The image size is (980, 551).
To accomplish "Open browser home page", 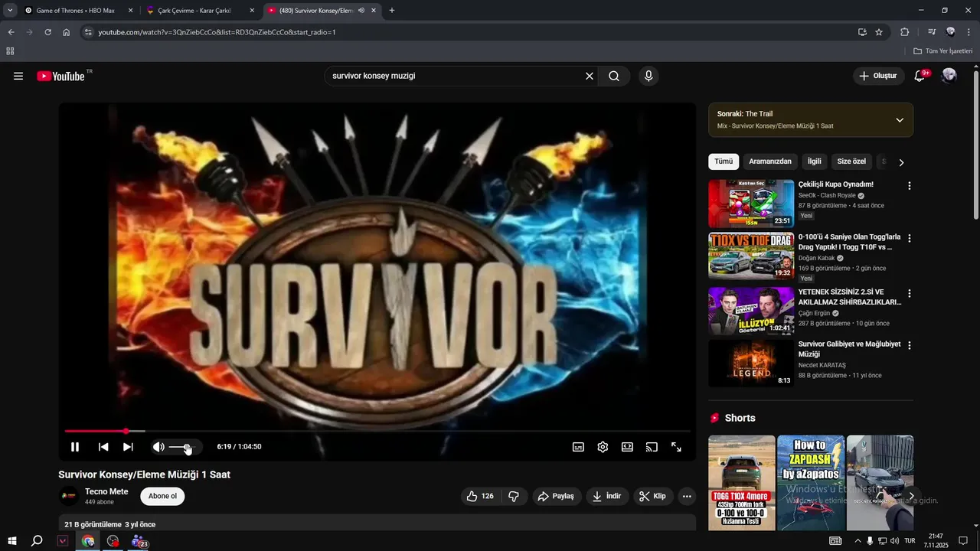I will point(67,32).
